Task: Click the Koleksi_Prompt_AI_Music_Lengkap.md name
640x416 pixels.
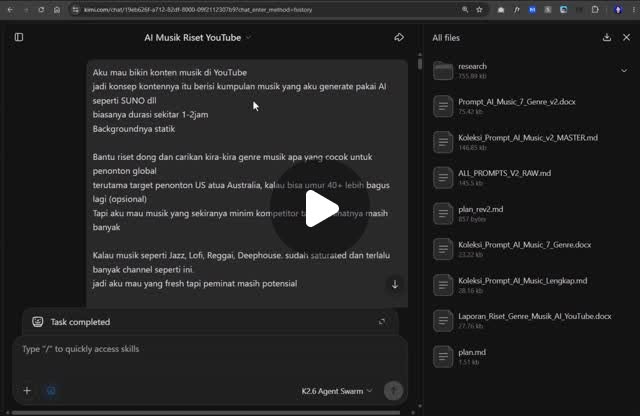Action: click(522, 280)
